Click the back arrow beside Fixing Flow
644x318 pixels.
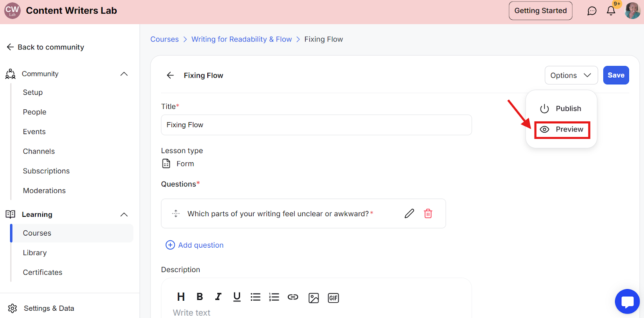coord(170,75)
